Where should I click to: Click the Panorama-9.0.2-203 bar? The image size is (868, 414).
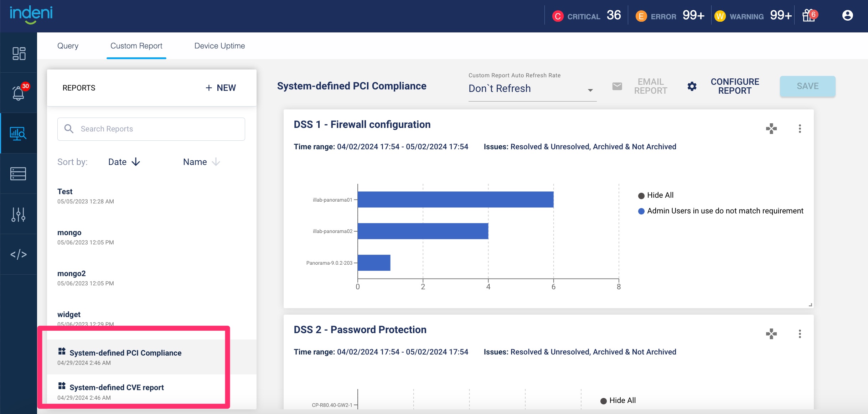[374, 263]
